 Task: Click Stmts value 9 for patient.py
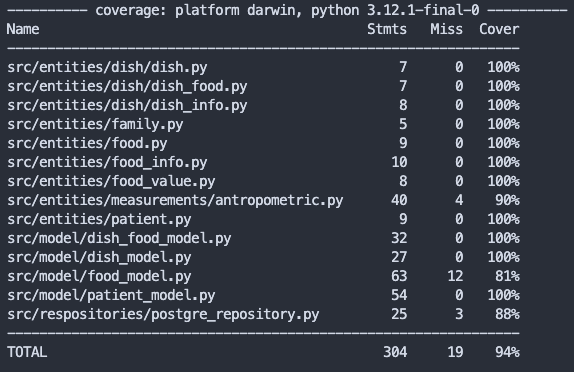(403, 219)
